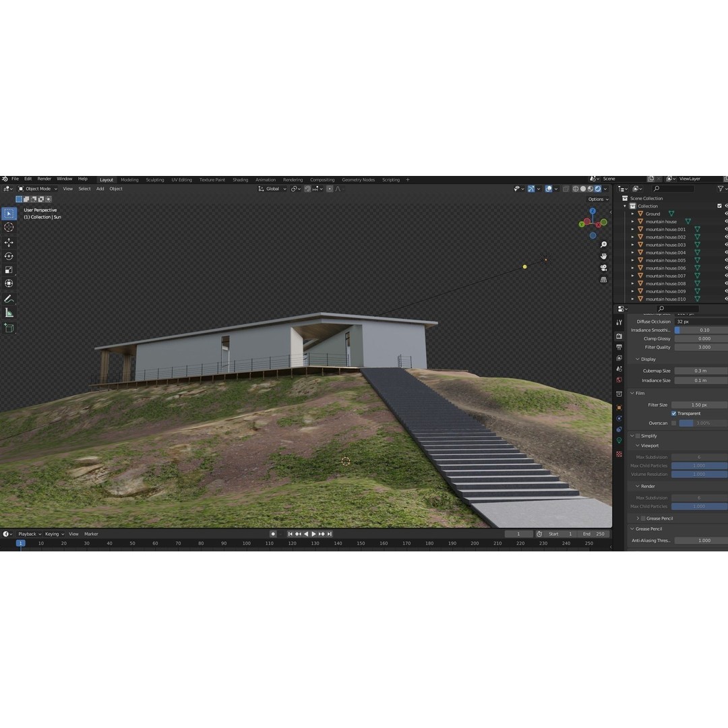728x728 pixels.
Task: Enable the Overscan checkbox
Action: [x=673, y=423]
